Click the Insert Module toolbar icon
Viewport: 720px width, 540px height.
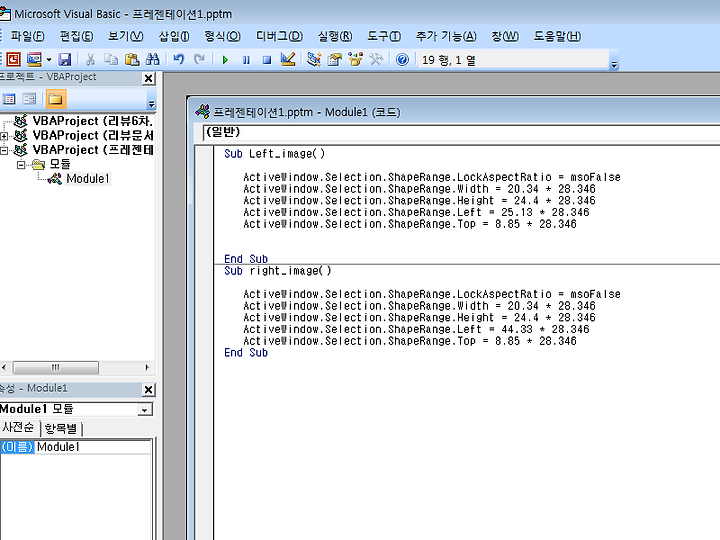pyautogui.click(x=34, y=59)
